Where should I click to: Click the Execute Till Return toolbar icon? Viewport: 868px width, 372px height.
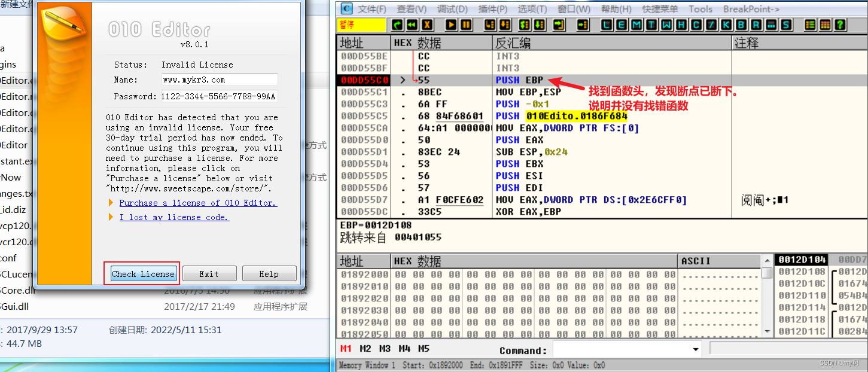tap(560, 25)
